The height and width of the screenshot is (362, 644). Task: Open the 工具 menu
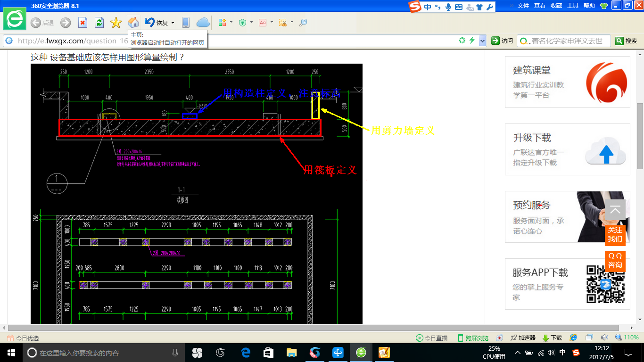573,6
